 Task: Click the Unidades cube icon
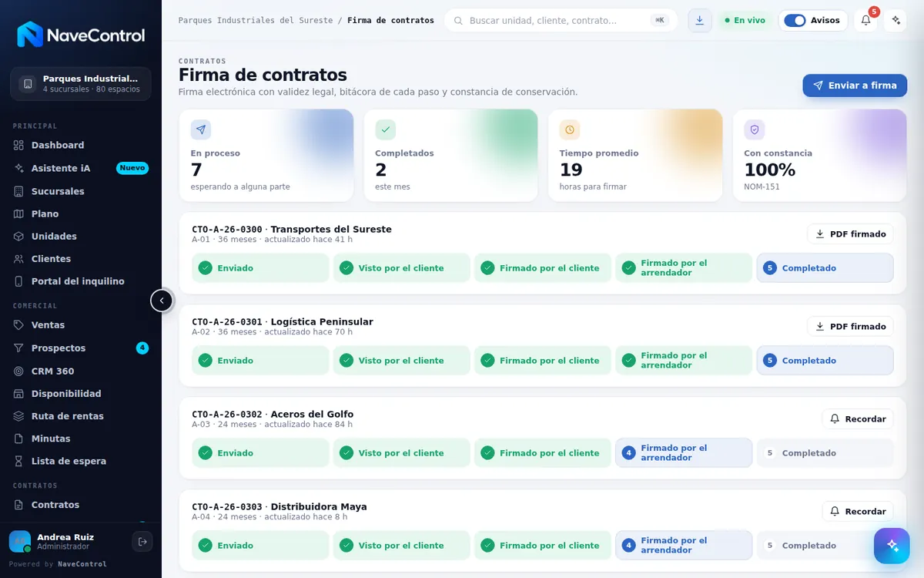coord(19,236)
